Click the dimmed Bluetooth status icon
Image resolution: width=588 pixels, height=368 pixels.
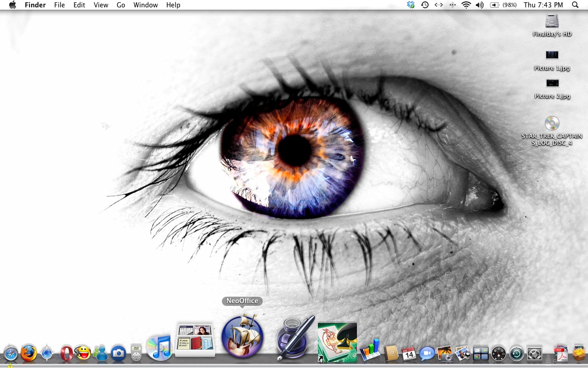pos(452,5)
